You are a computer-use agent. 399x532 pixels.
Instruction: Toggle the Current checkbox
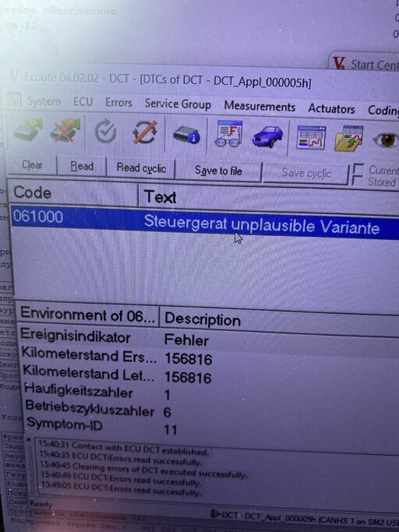pos(358,169)
